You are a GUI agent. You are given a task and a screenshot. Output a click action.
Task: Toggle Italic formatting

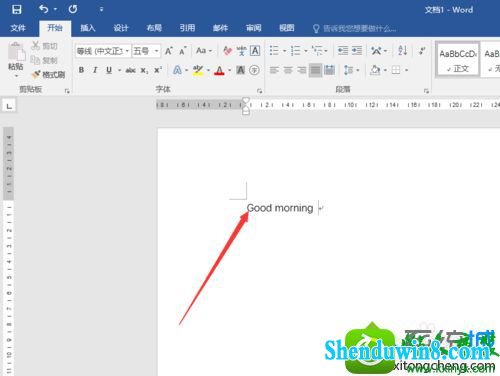(x=95, y=70)
